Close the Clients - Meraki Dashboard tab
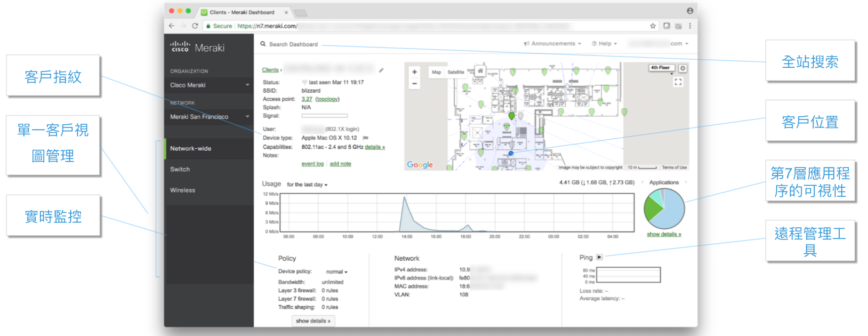Screen dimensions: 868x336 tap(286, 13)
